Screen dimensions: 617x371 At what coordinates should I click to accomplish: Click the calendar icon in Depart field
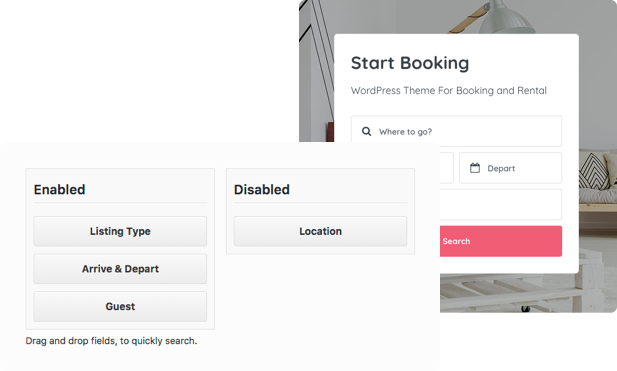point(475,168)
